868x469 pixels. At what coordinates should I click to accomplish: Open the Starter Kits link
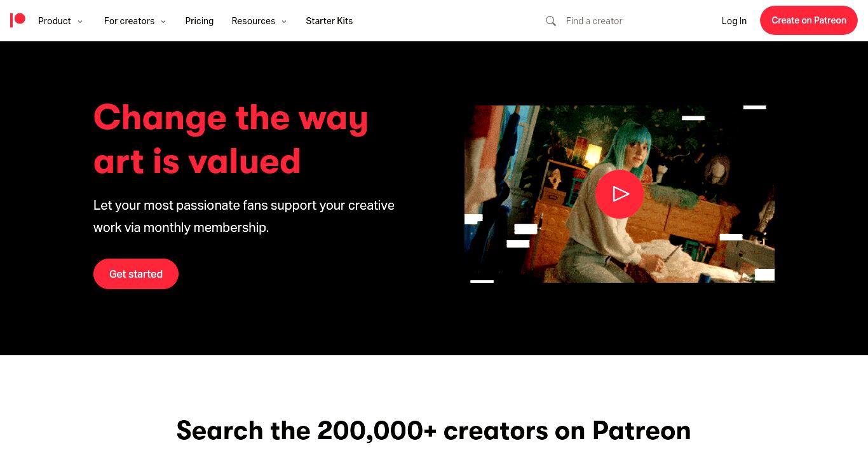pos(329,21)
